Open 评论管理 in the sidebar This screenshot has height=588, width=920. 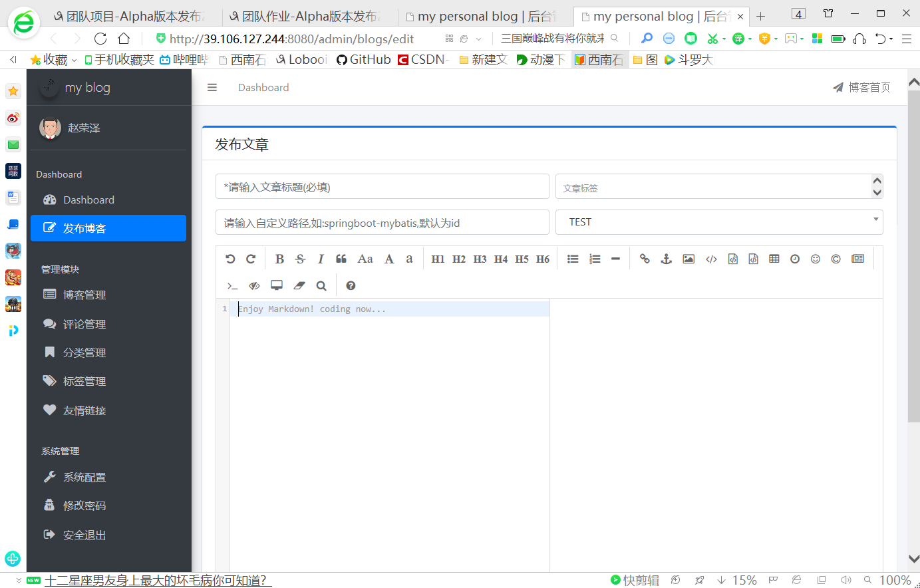108,324
